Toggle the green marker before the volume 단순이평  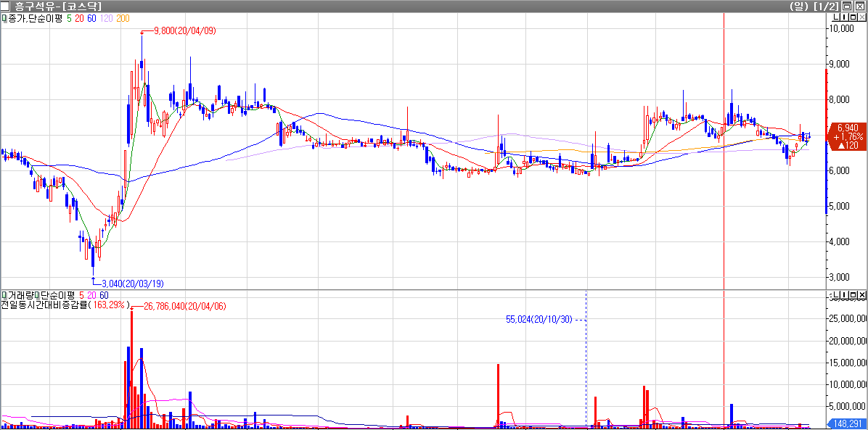37,295
